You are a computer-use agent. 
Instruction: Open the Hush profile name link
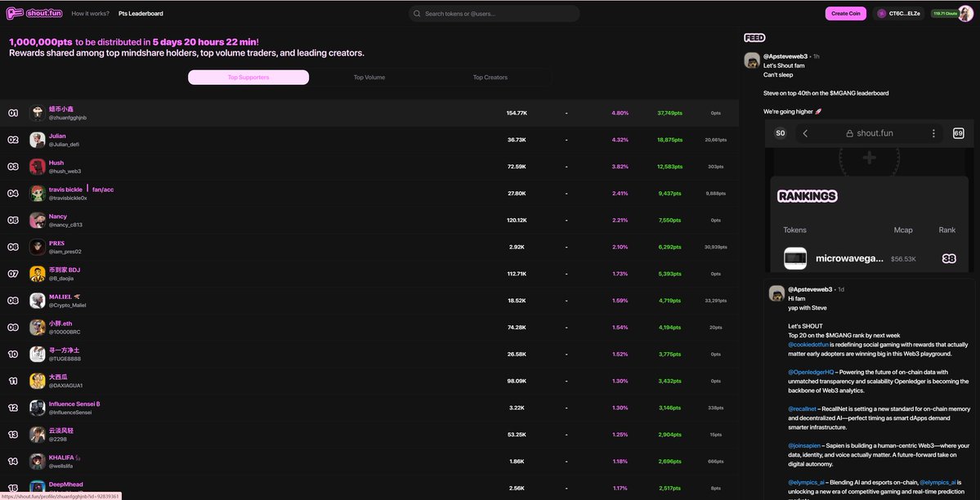pos(56,163)
